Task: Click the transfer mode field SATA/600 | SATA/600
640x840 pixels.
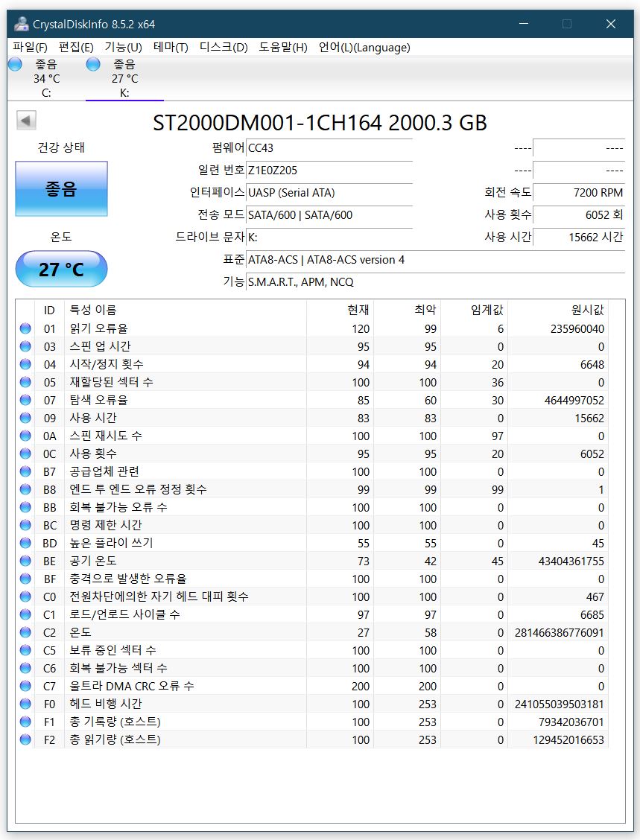Action: [329, 214]
